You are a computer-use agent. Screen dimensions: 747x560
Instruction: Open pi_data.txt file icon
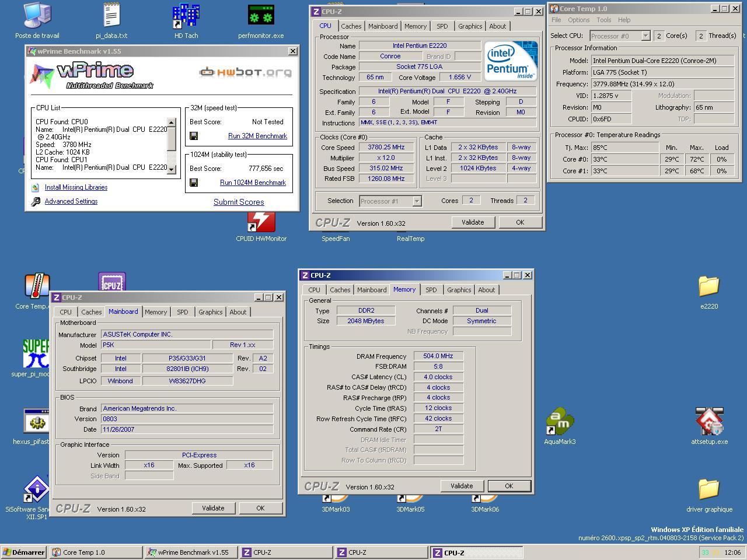(x=111, y=16)
